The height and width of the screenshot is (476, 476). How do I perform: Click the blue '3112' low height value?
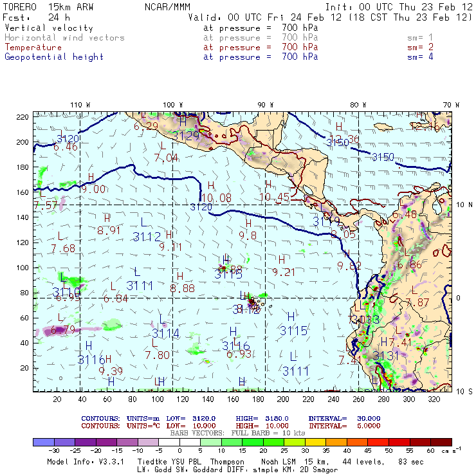[x=147, y=237]
